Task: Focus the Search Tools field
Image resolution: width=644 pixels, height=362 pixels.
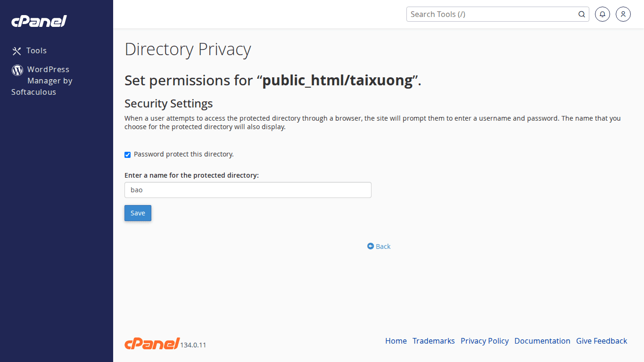Action: 493,14
